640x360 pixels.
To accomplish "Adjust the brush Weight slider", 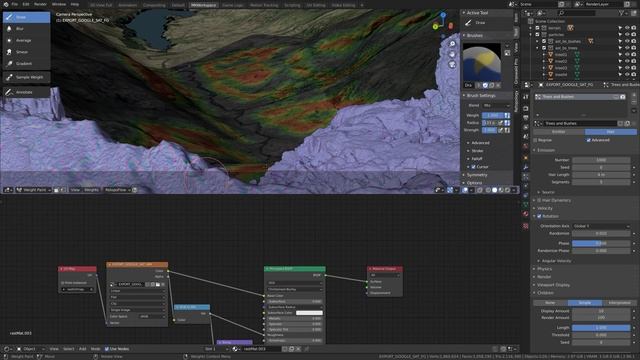I will point(493,116).
